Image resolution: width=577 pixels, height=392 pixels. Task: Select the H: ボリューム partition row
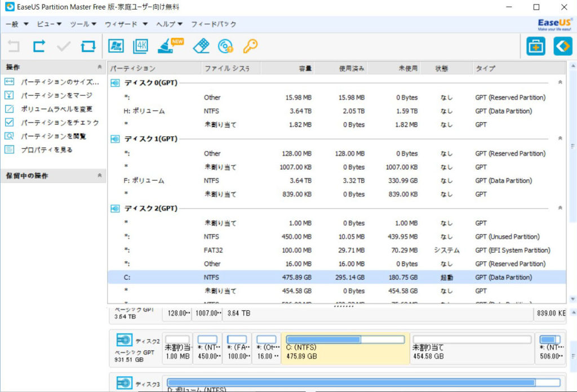pos(336,111)
